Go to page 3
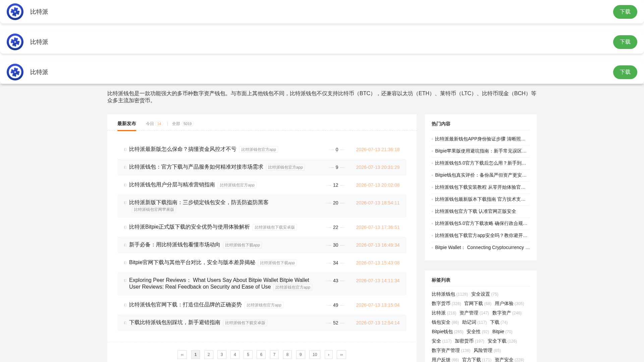This screenshot has width=644, height=362. coord(222,355)
